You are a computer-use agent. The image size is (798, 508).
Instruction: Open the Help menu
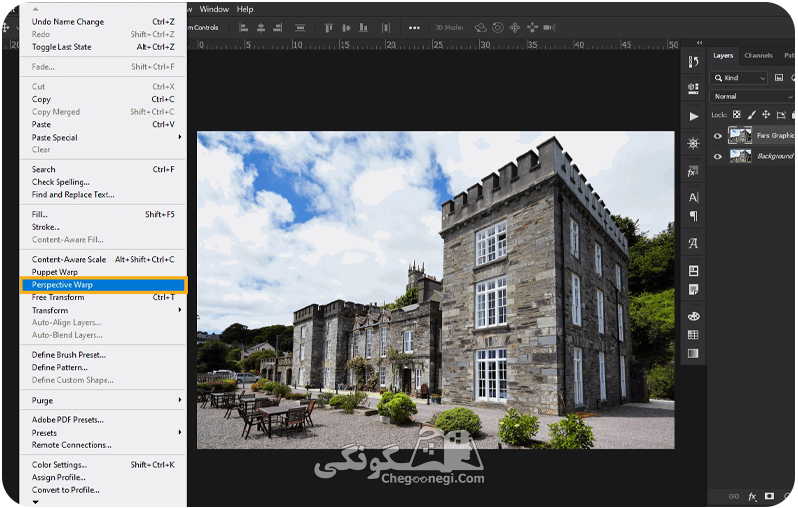pos(245,9)
